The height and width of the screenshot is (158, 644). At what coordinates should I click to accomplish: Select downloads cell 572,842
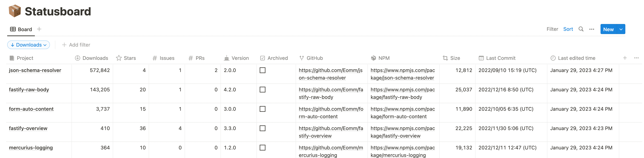(92, 74)
